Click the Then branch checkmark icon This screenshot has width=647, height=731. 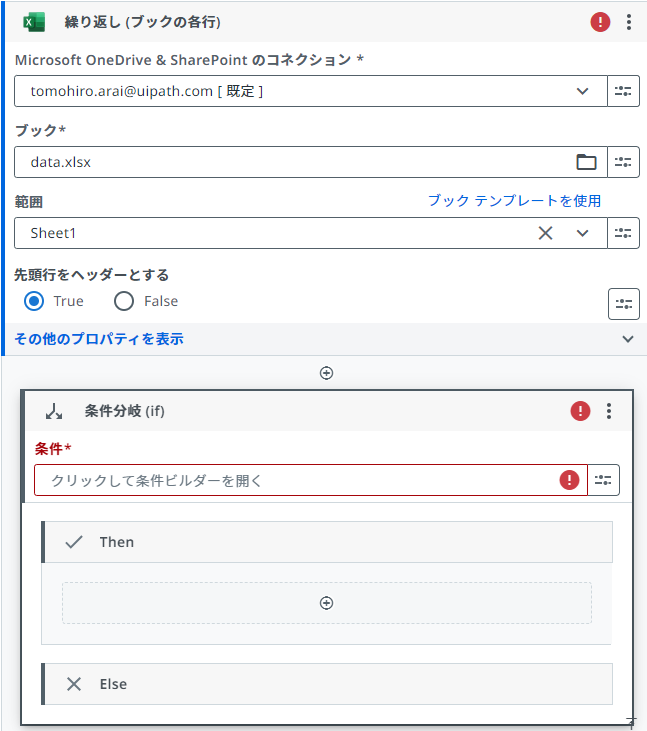pyautogui.click(x=74, y=542)
